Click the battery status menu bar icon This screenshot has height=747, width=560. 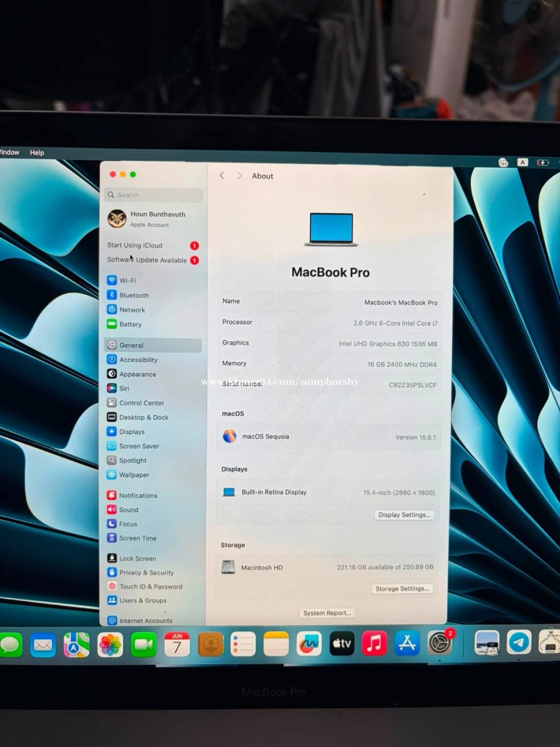[x=542, y=163]
